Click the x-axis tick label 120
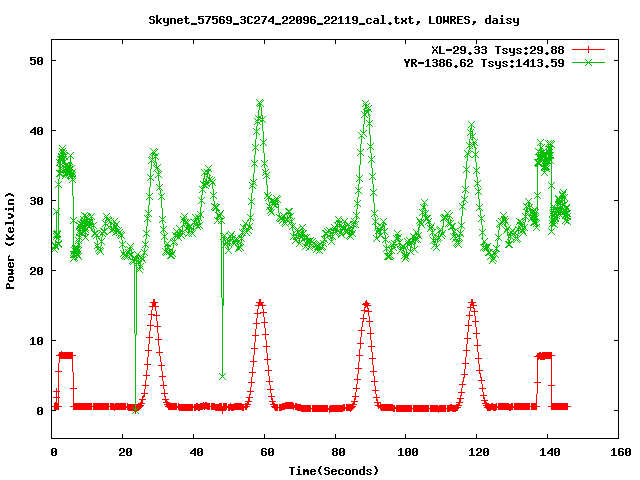Viewport: 640px width, 480px height. coord(479,452)
